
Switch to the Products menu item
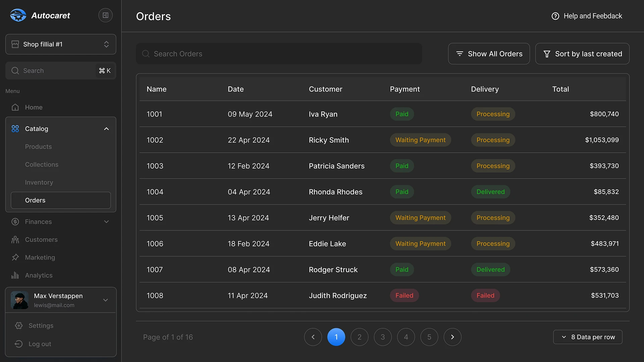click(x=38, y=146)
